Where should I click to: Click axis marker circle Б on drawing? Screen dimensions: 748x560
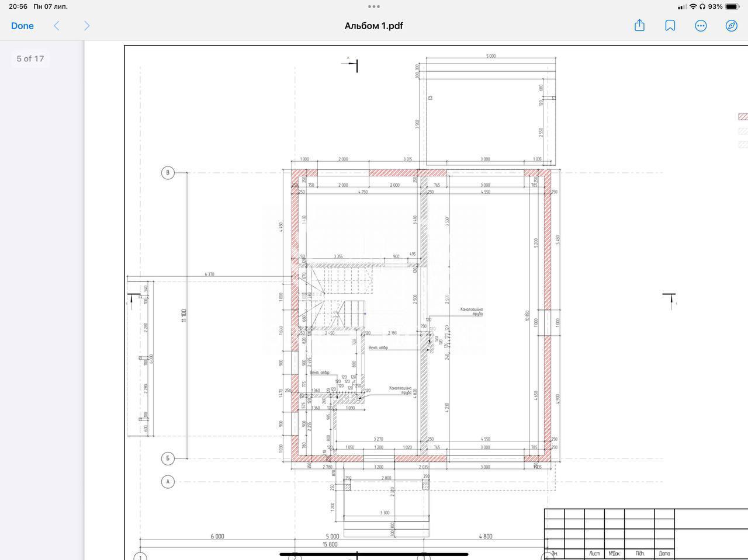(x=168, y=458)
